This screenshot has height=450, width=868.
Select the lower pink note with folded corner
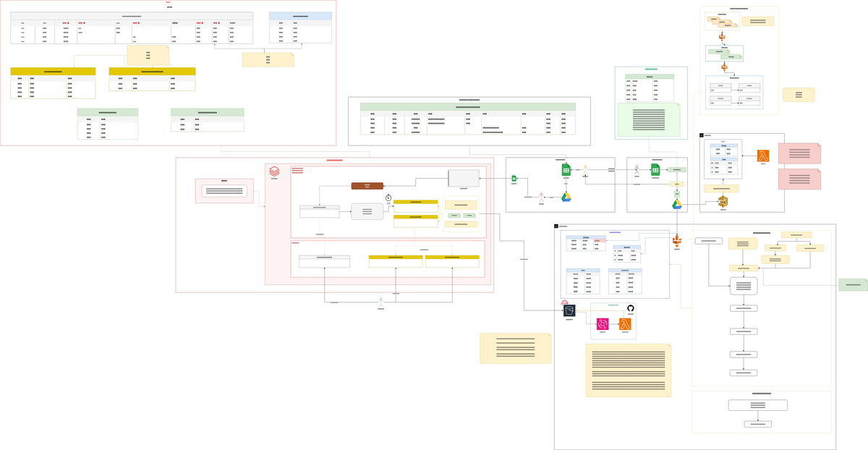click(799, 179)
